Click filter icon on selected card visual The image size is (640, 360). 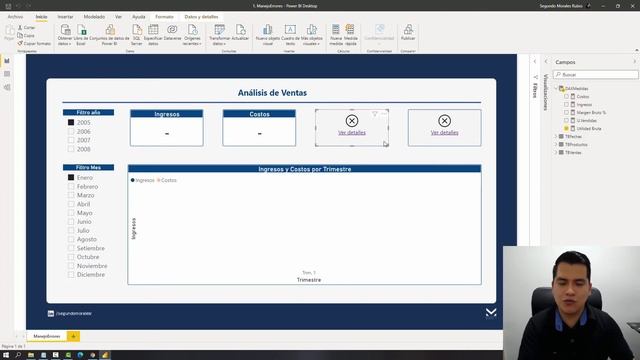[x=375, y=114]
